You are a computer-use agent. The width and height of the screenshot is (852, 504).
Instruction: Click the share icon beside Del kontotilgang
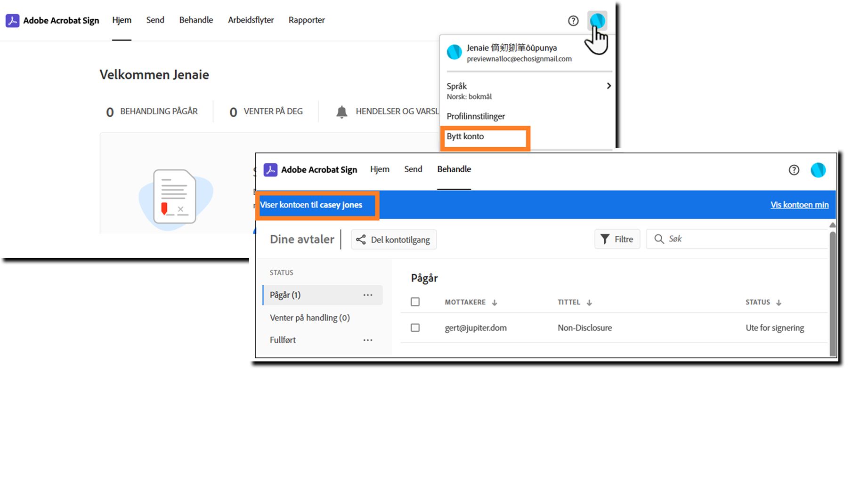point(361,240)
